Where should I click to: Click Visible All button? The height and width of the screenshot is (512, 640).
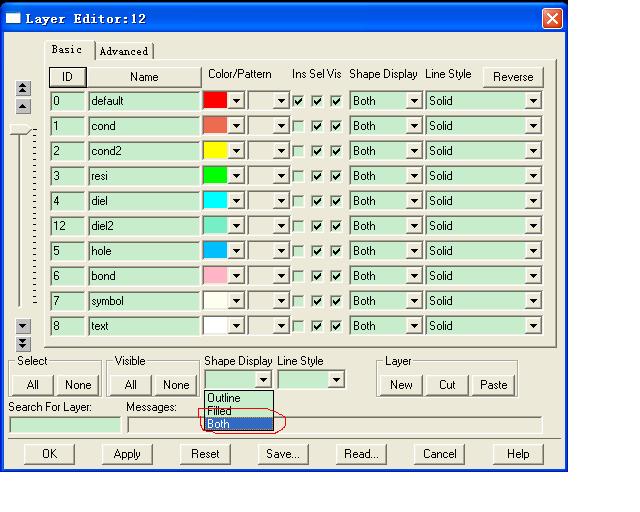[130, 385]
